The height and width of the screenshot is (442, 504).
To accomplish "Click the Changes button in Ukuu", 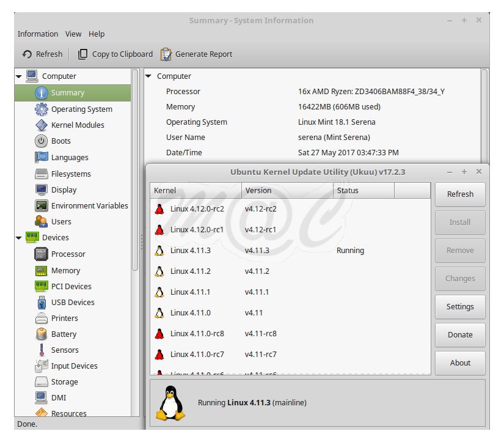I will click(460, 279).
